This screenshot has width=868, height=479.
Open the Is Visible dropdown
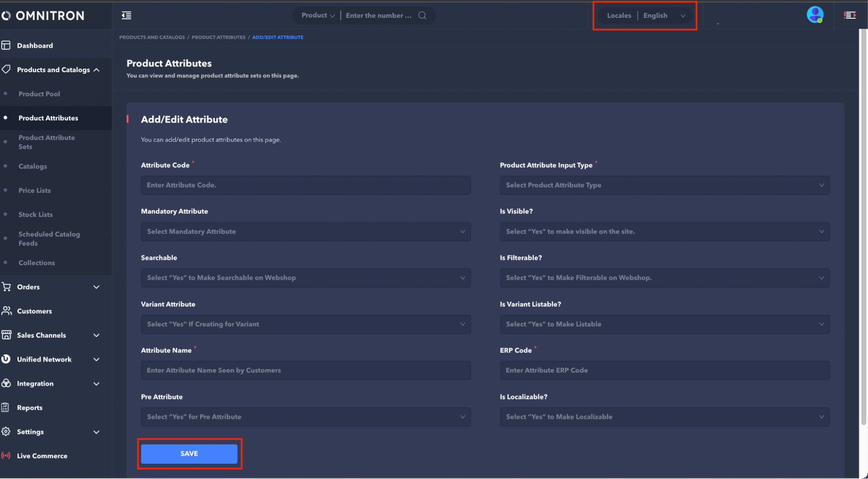pos(664,232)
